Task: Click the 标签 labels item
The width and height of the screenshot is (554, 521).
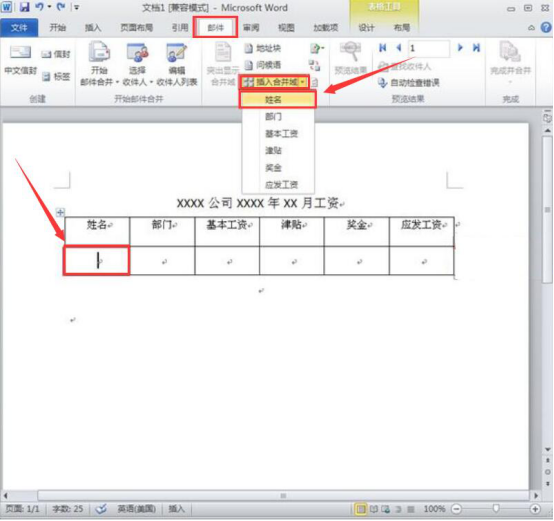Action: pyautogui.click(x=56, y=76)
